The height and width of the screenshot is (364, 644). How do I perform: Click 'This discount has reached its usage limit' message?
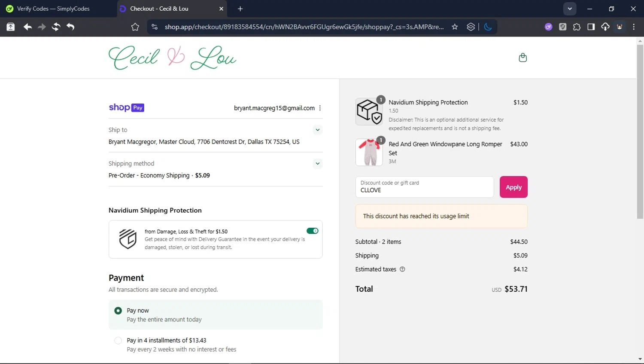click(416, 216)
